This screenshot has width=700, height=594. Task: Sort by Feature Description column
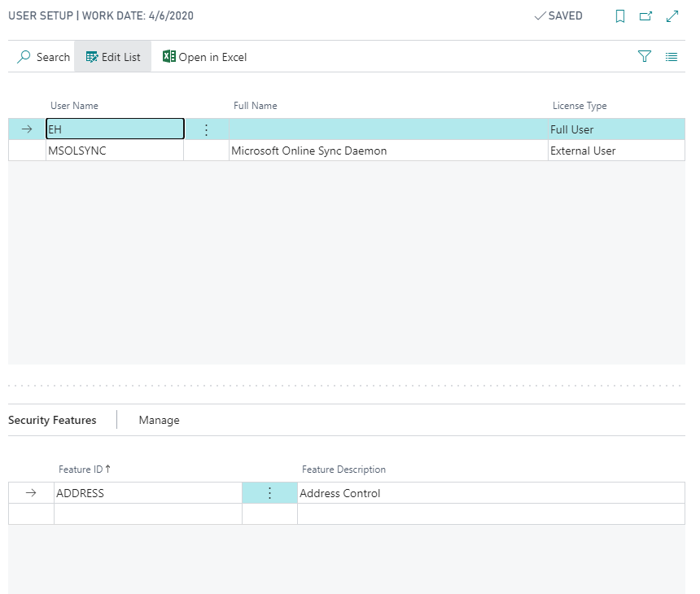click(343, 470)
